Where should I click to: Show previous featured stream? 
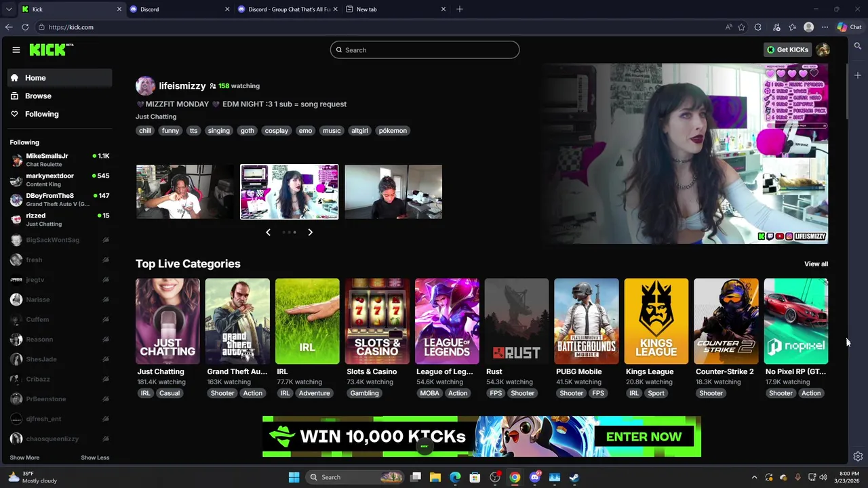(x=268, y=232)
